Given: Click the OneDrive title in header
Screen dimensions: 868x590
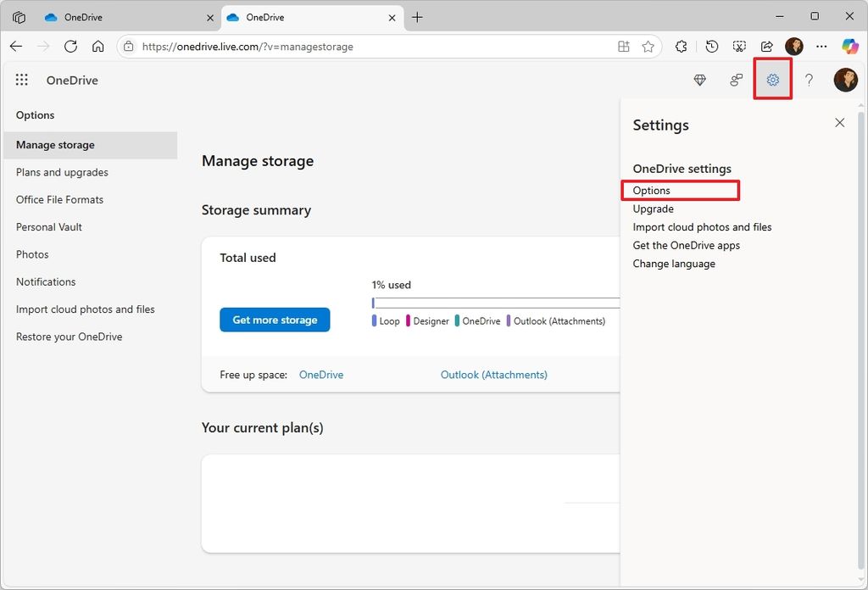Looking at the screenshot, I should pos(72,81).
